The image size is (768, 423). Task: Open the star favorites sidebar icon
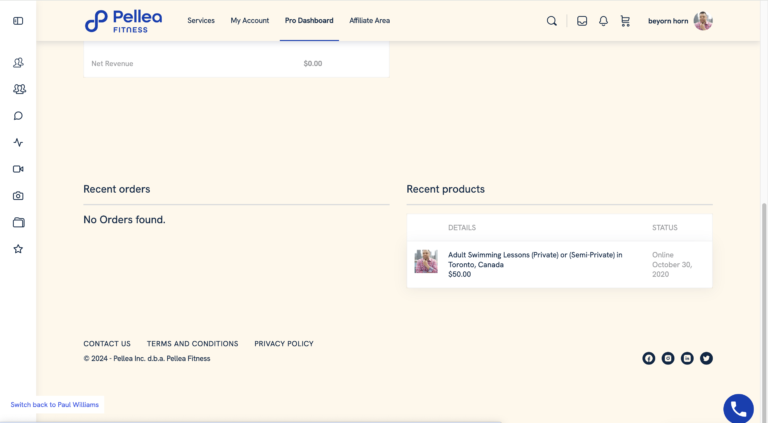[18, 249]
